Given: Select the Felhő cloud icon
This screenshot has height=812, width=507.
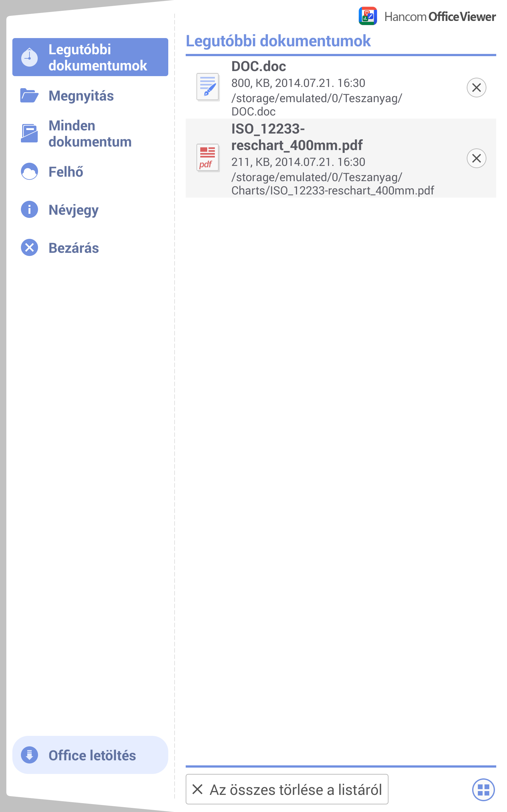Looking at the screenshot, I should [29, 172].
